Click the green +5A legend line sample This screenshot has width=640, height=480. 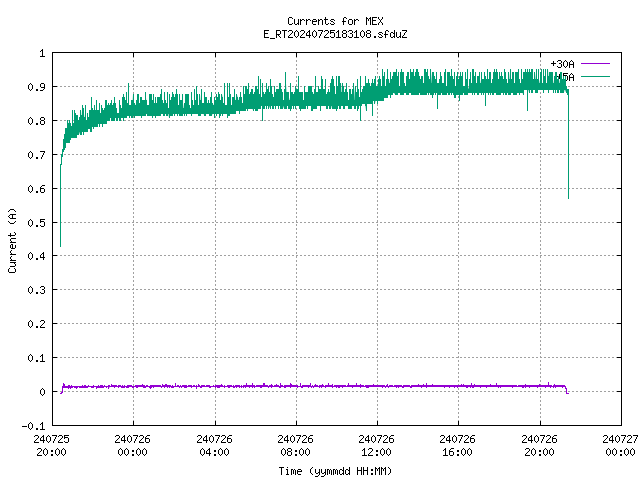tap(595, 76)
